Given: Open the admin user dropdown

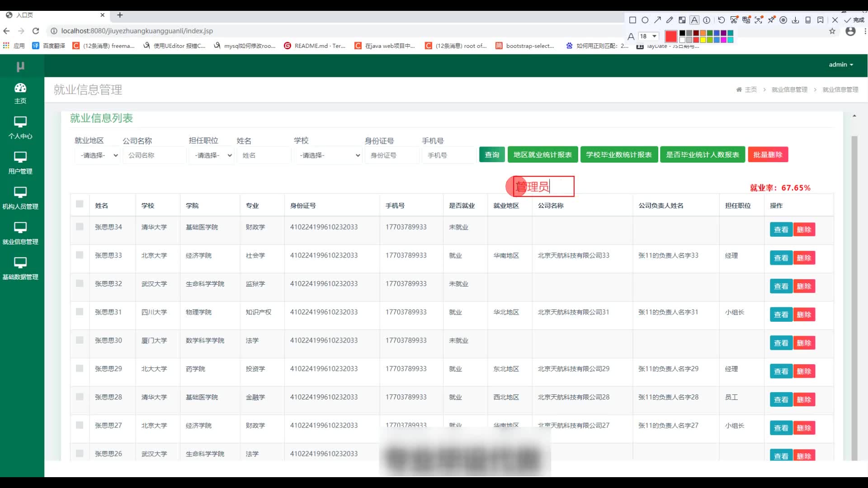Looking at the screenshot, I should [841, 65].
